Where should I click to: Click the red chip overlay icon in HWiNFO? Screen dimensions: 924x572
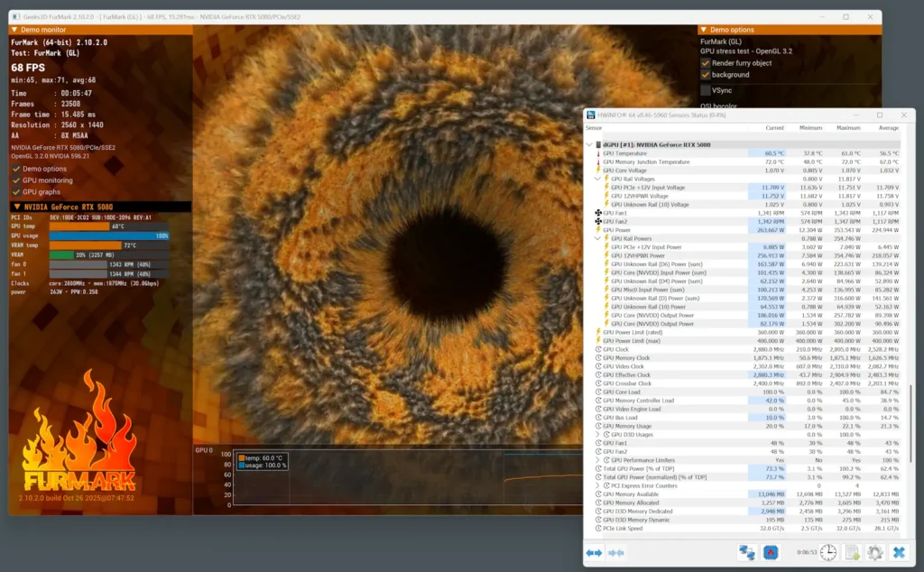[771, 552]
